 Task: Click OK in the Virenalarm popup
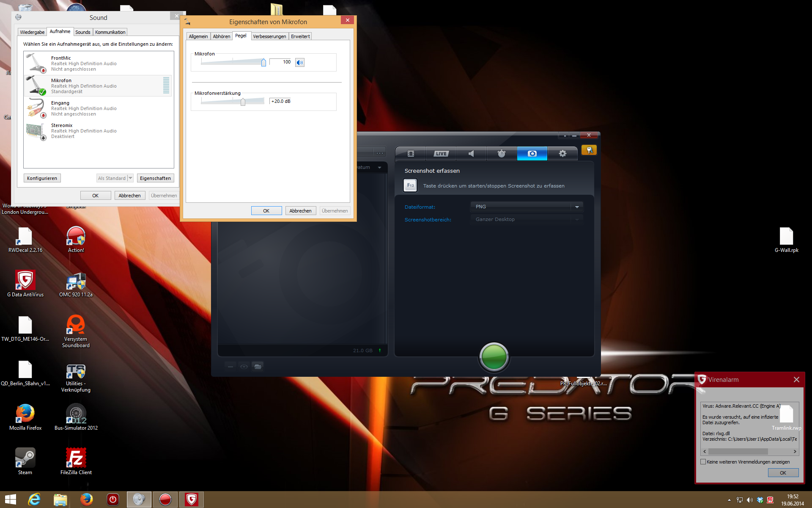[x=783, y=473]
